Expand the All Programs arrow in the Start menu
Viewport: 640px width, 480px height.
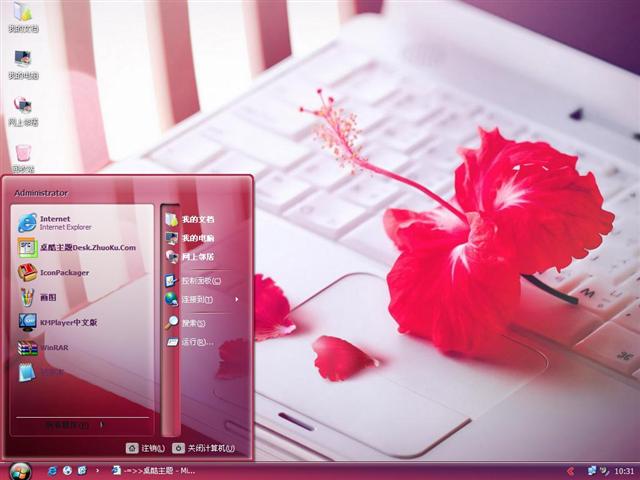(102, 425)
